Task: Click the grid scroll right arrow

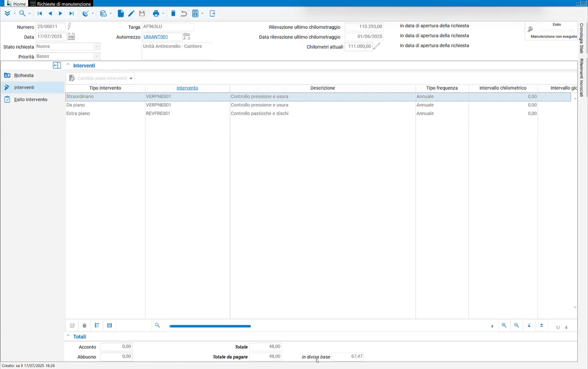Action: click(x=492, y=326)
